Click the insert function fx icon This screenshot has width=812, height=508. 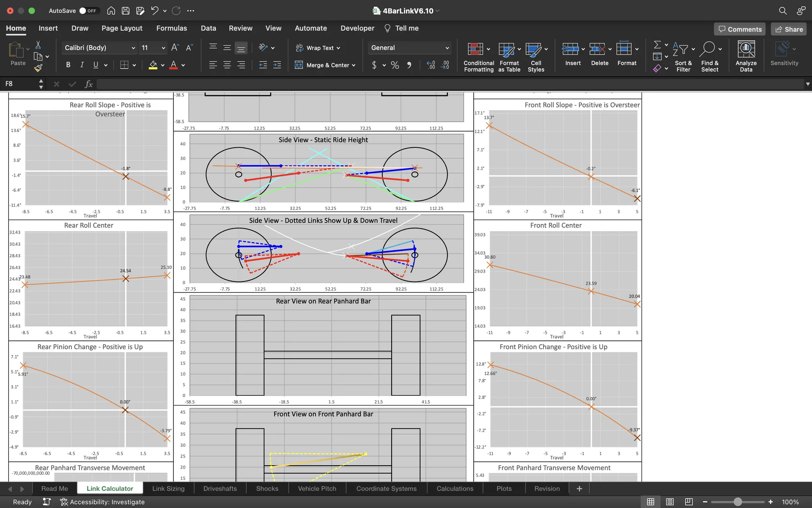point(88,84)
